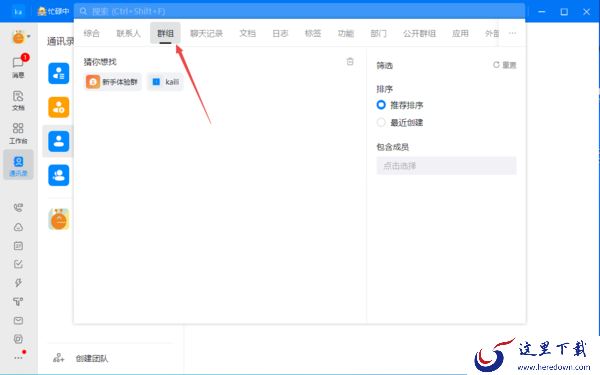Open the 工作台 workbench sidebar icon

pyautogui.click(x=18, y=133)
